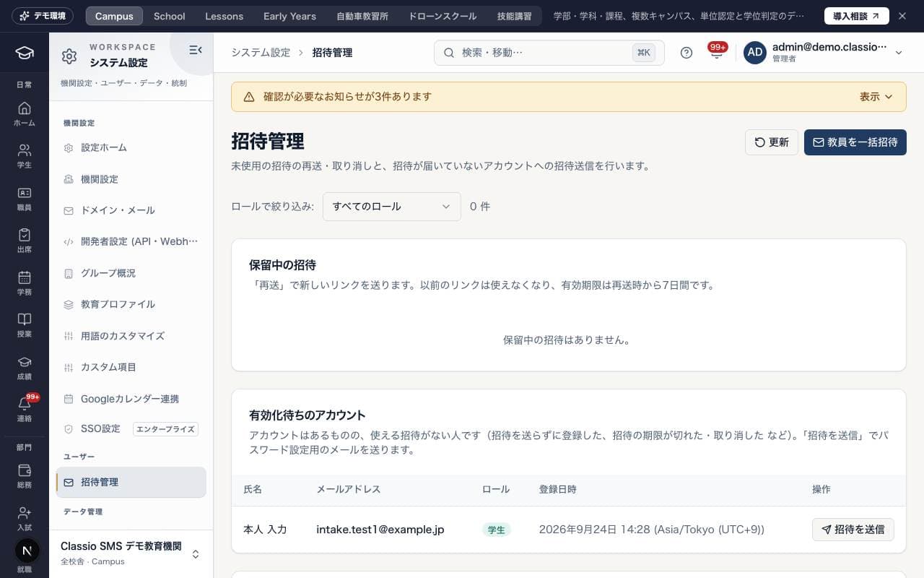Open 用語のカスタマイズ in the sidebar
Screen dimensions: 924x578
[x=131, y=336]
